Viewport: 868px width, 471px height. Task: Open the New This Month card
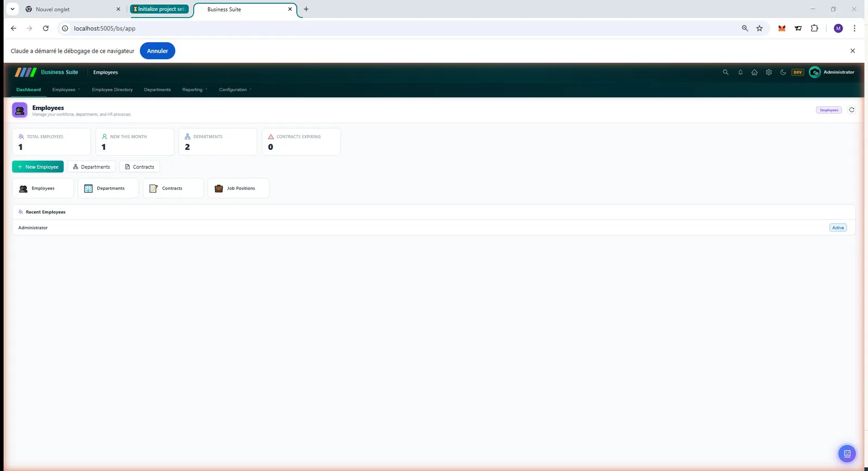coord(135,142)
